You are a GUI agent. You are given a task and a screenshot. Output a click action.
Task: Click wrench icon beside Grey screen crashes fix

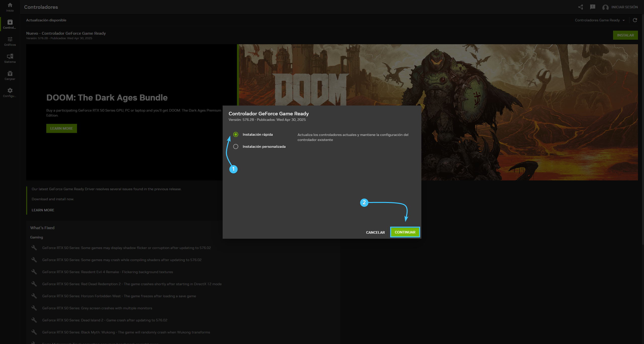coord(34,308)
